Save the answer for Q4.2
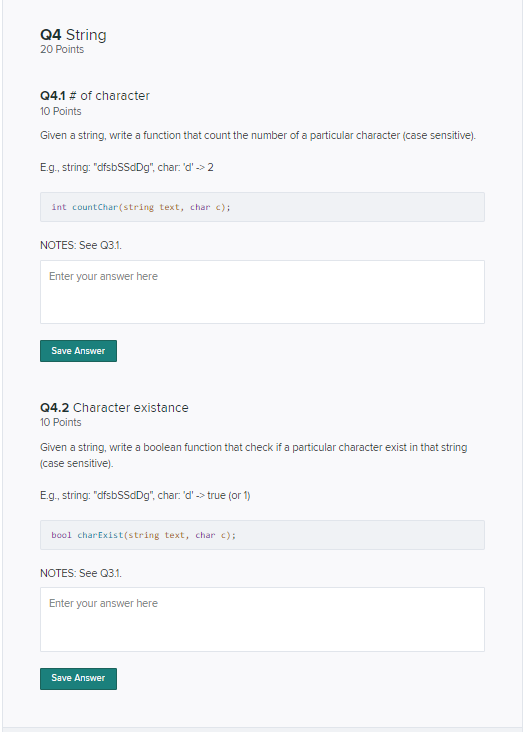 tap(78, 678)
